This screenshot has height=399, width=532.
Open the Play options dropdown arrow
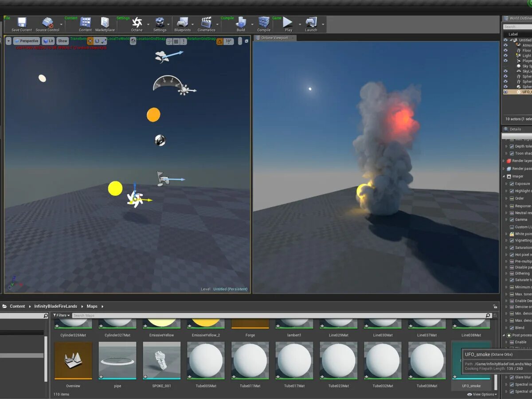coord(300,24)
